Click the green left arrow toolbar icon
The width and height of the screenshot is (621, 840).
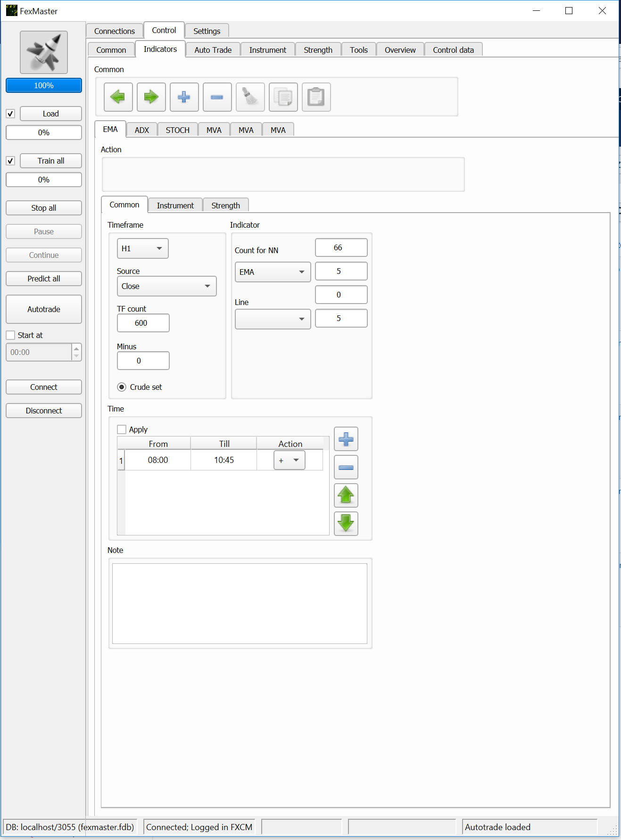point(118,97)
